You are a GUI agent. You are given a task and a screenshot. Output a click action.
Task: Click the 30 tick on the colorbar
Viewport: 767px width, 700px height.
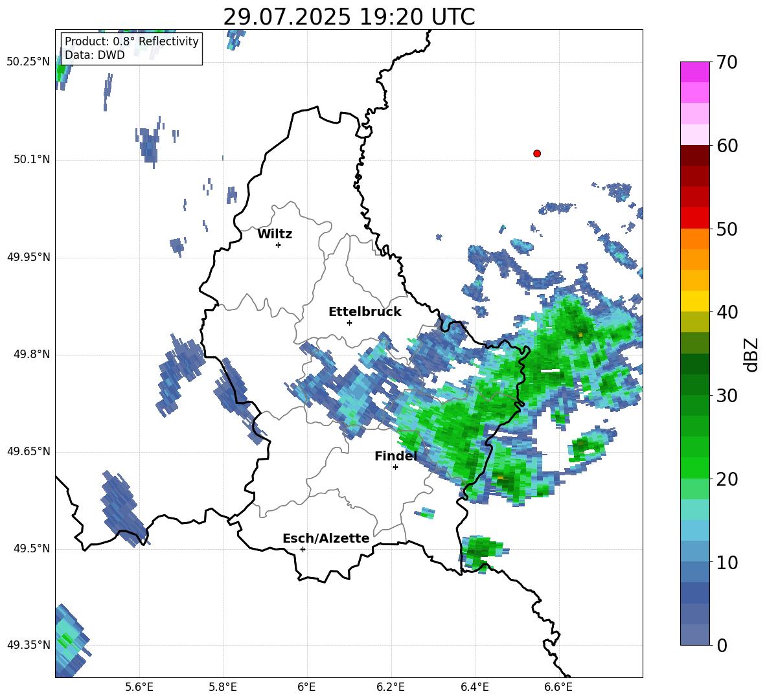[x=727, y=396]
